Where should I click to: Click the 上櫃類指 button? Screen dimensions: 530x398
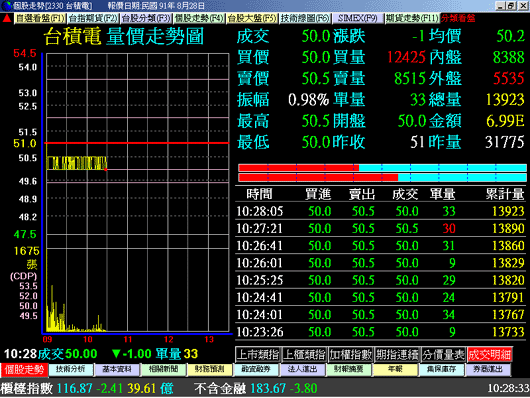[304, 355]
